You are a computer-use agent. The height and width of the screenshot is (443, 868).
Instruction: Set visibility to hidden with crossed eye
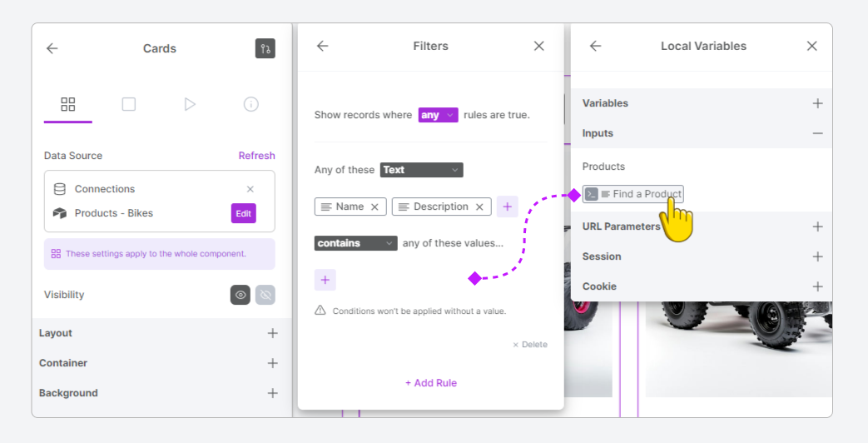click(x=265, y=295)
